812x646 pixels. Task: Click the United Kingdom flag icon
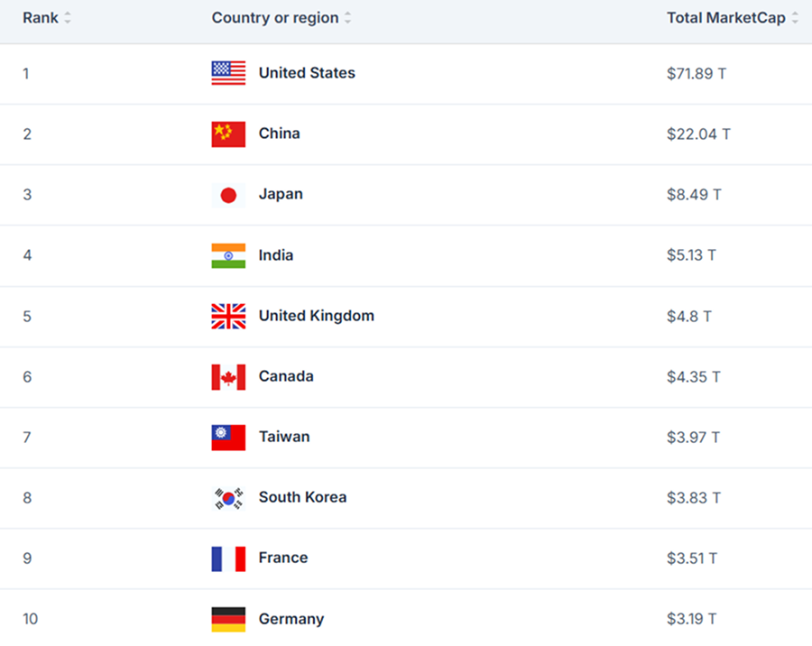(x=228, y=316)
